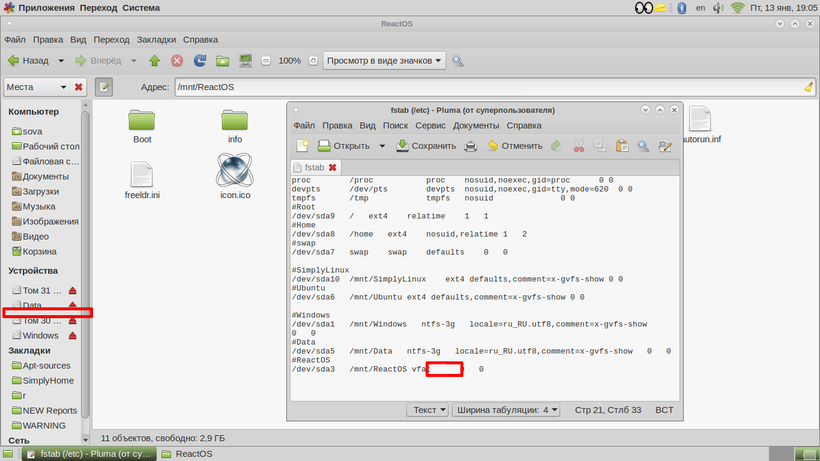This screenshot has height=461, width=820.
Task: Stop loading with the red stop icon
Action: click(177, 61)
